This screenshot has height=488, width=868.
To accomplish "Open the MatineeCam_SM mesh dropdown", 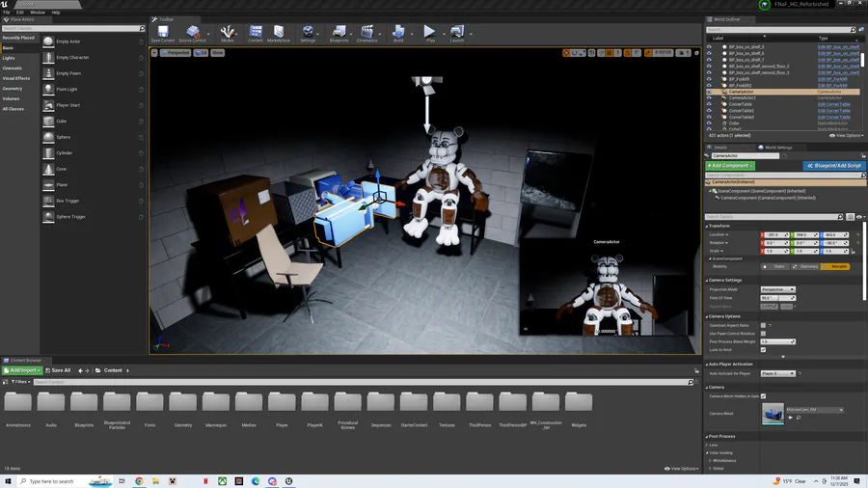I will 814,410.
